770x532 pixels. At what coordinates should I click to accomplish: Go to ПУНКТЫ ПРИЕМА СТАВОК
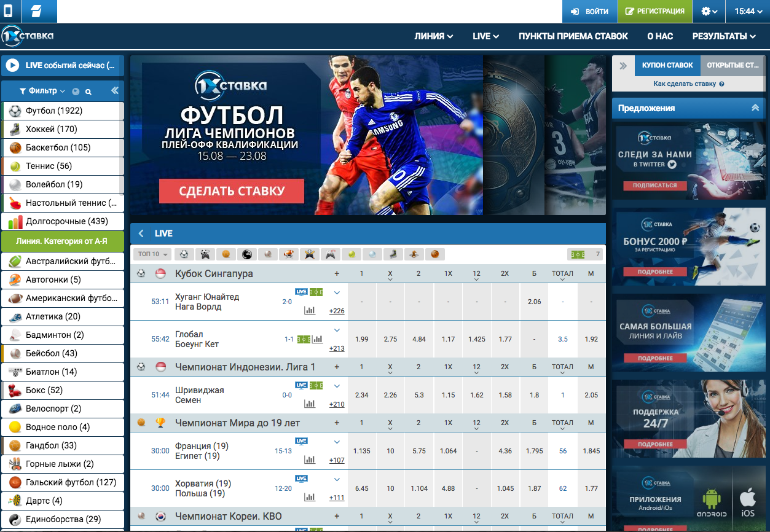[x=573, y=36]
